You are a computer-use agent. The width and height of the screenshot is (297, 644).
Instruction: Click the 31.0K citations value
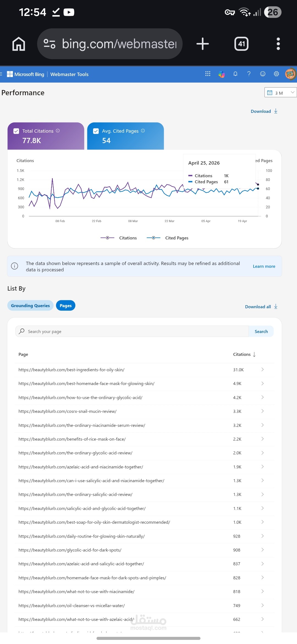pyautogui.click(x=238, y=370)
